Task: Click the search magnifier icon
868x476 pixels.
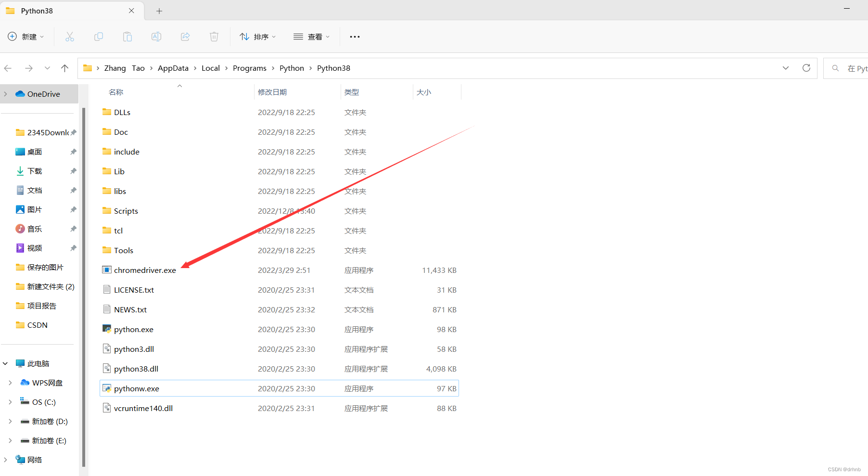Action: point(836,68)
